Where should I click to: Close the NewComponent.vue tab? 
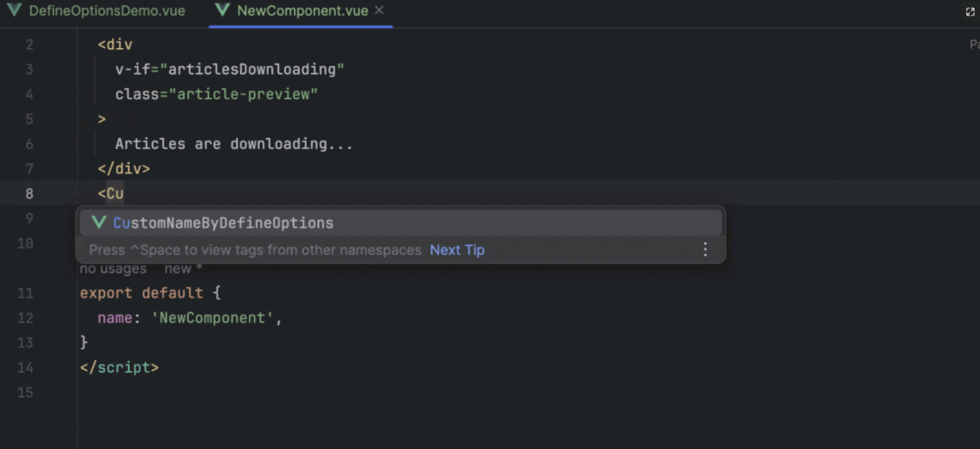378,11
